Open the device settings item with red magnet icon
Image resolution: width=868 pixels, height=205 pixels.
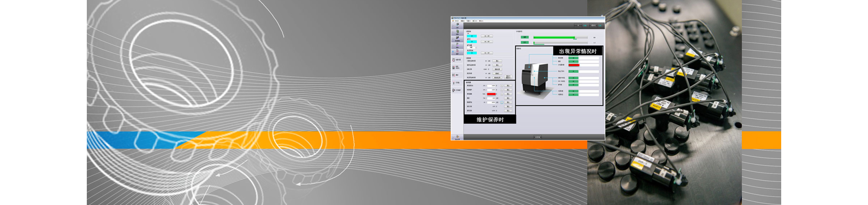[x=457, y=60]
